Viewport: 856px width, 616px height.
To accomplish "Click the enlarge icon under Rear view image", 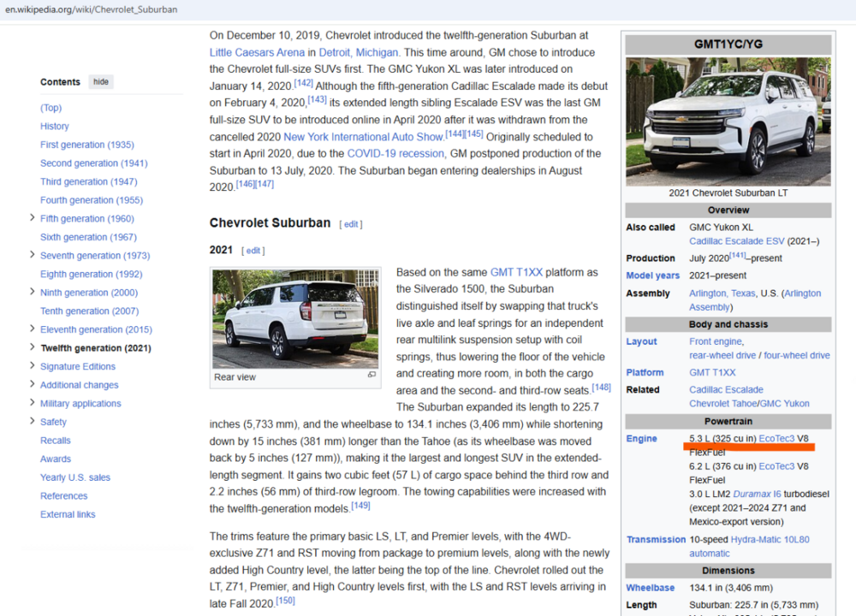I will coord(372,376).
